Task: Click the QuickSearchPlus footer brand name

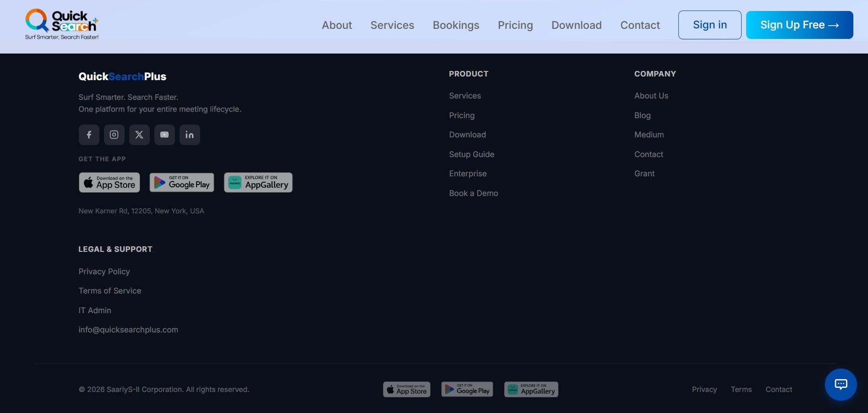Action: point(122,76)
